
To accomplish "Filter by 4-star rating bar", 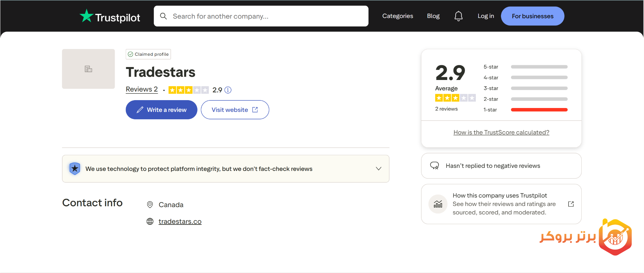I will point(539,77).
